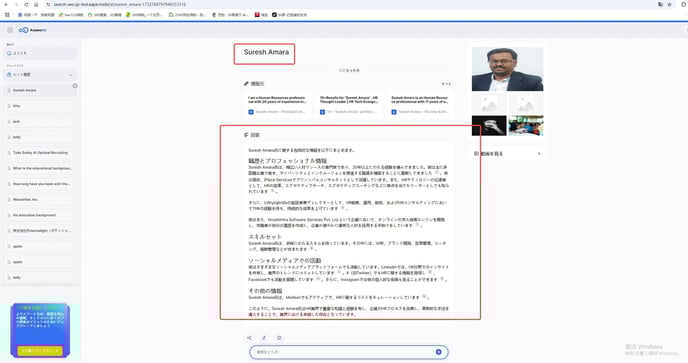Open the Tyler Dailey AI-Optimal Recruiting entry
The image size is (688, 363).
[40, 153]
